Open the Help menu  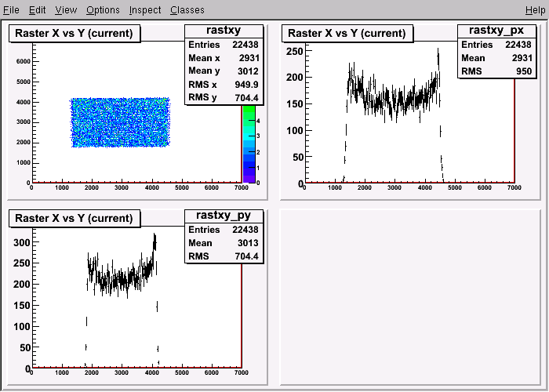coord(536,10)
